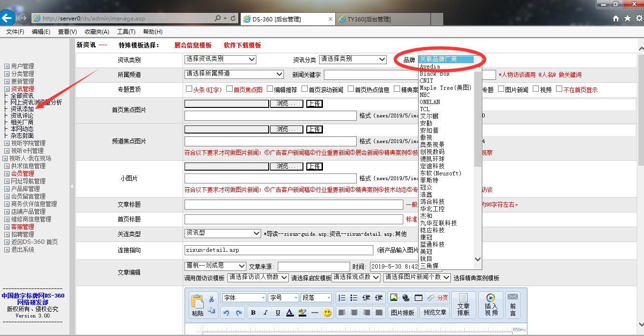Click the 展会信息模板 link
644x336 pixels.
pos(193,45)
